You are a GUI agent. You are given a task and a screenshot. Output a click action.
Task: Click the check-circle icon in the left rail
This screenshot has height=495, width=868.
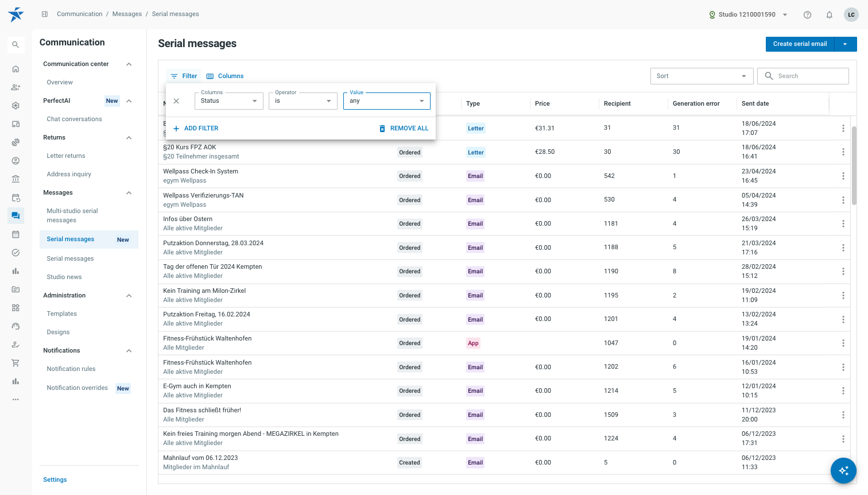[15, 253]
